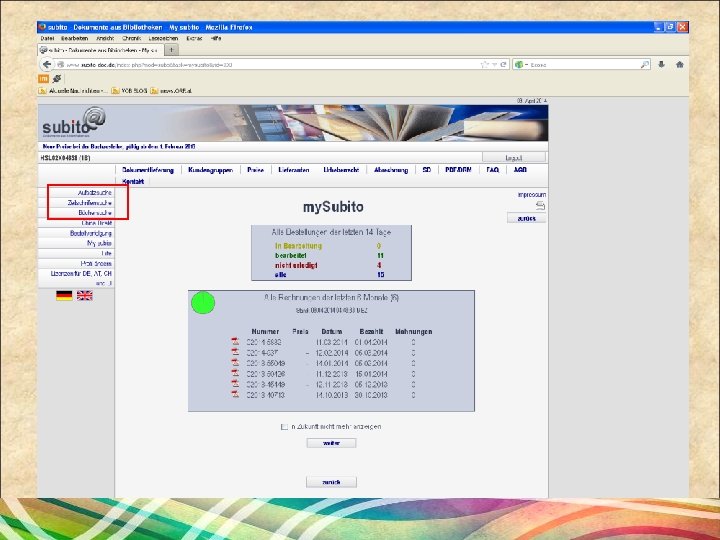Open the Hilfe menu

[x=216, y=39]
